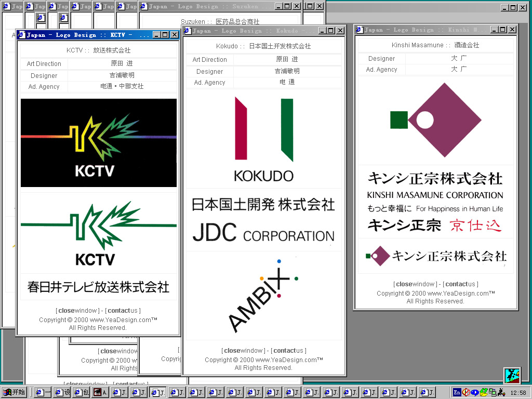Click the heading Kokudo :: 日本国土开发株式会社
Viewport: 532px width, 399px height.
(263, 46)
